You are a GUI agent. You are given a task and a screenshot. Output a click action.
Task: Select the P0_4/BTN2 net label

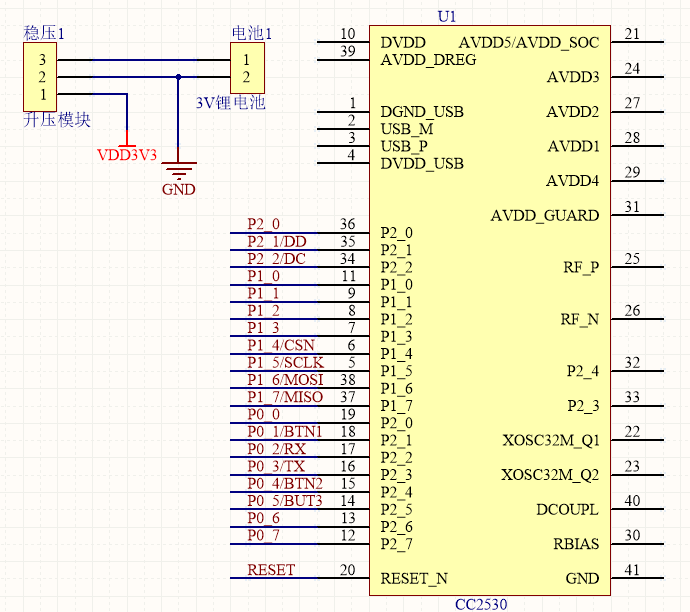pyautogui.click(x=285, y=484)
